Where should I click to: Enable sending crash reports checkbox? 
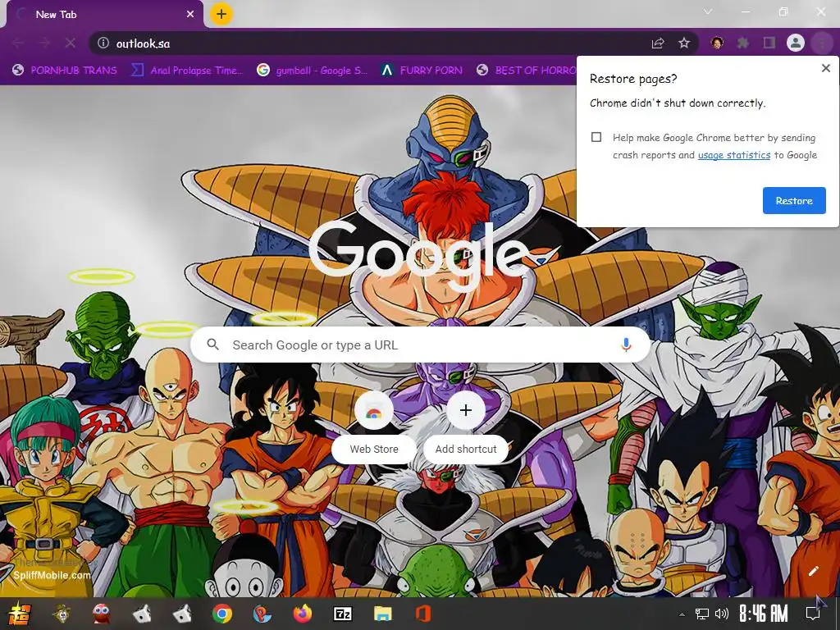pyautogui.click(x=596, y=137)
